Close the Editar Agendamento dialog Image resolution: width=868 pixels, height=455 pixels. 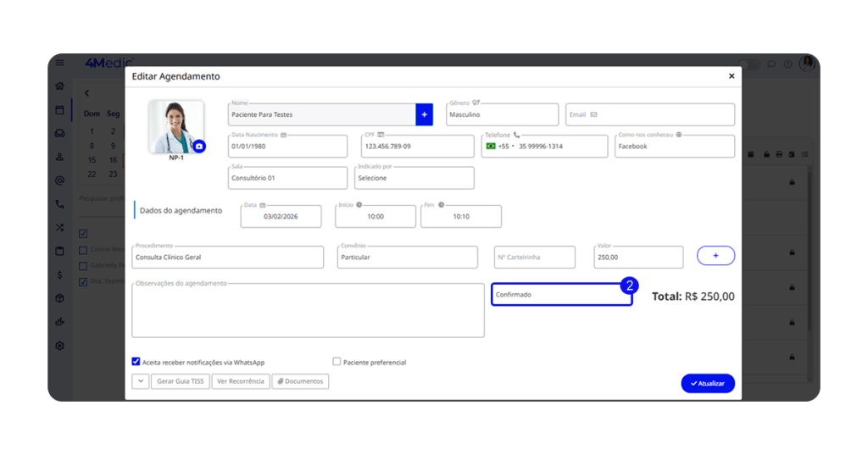(732, 76)
